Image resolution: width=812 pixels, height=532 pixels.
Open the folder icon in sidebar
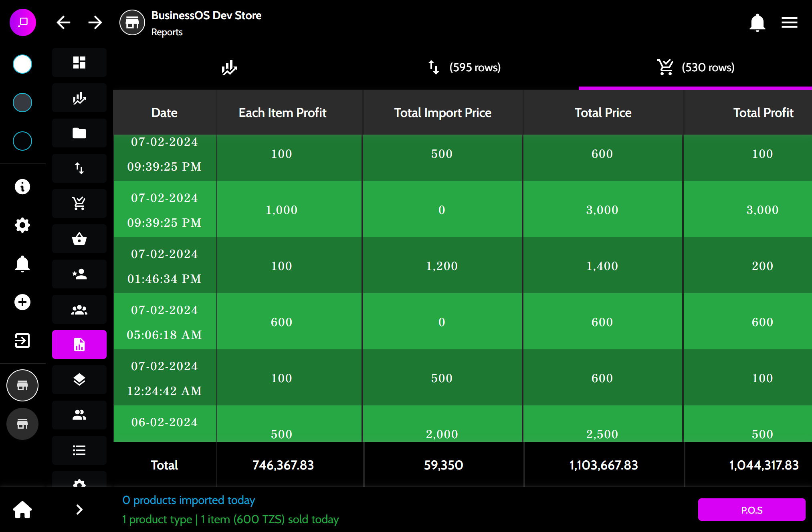point(79,133)
